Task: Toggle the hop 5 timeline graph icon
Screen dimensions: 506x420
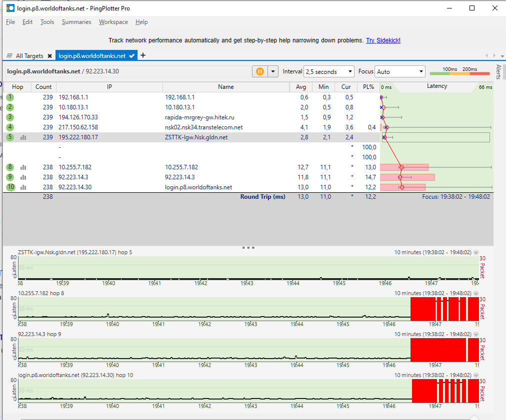Action: (23, 137)
